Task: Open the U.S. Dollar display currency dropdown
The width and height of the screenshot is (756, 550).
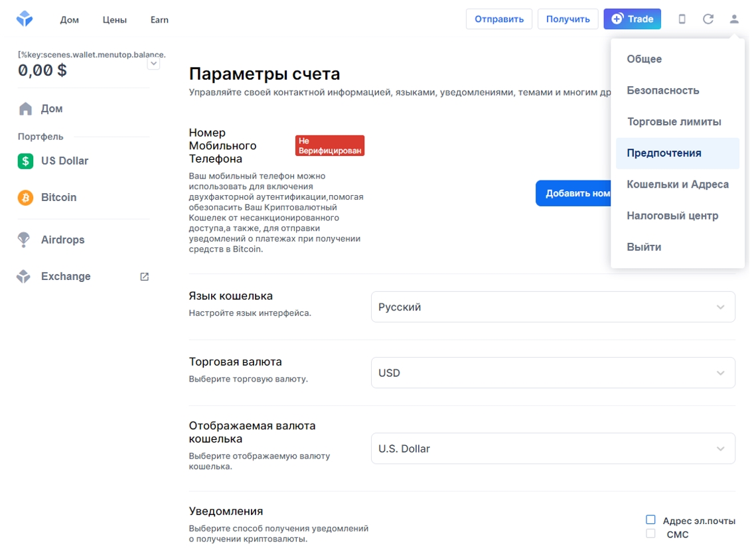Action: [553, 448]
